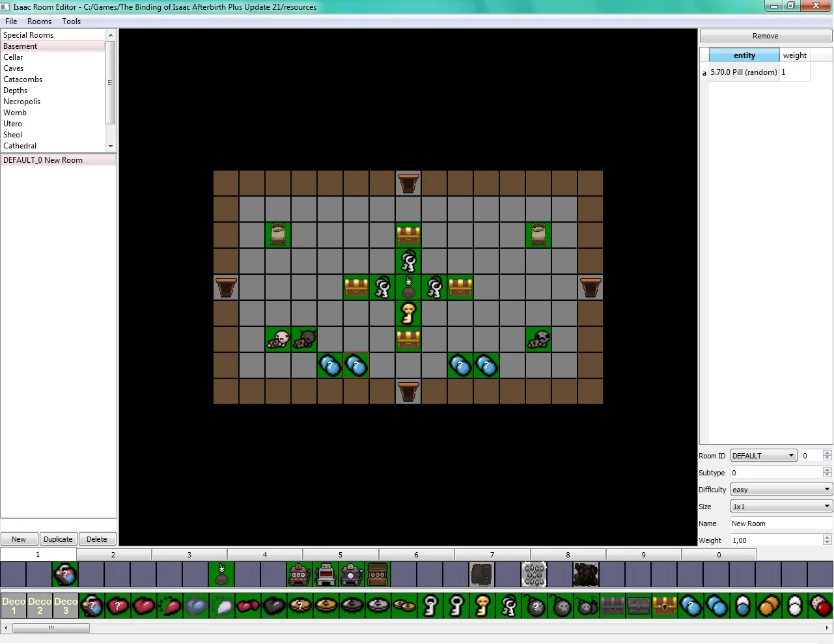This screenshot has height=644, width=834.
Task: Choose the random bomb pickup icon
Action: (535, 606)
